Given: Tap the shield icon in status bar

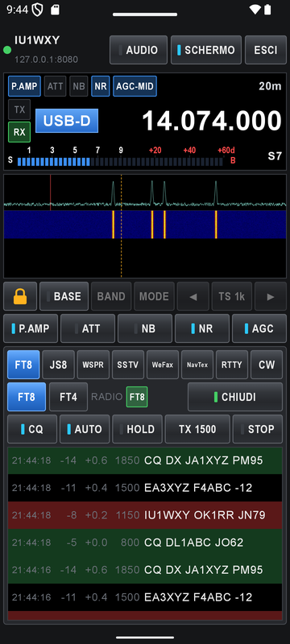Looking at the screenshot, I should coord(37,10).
